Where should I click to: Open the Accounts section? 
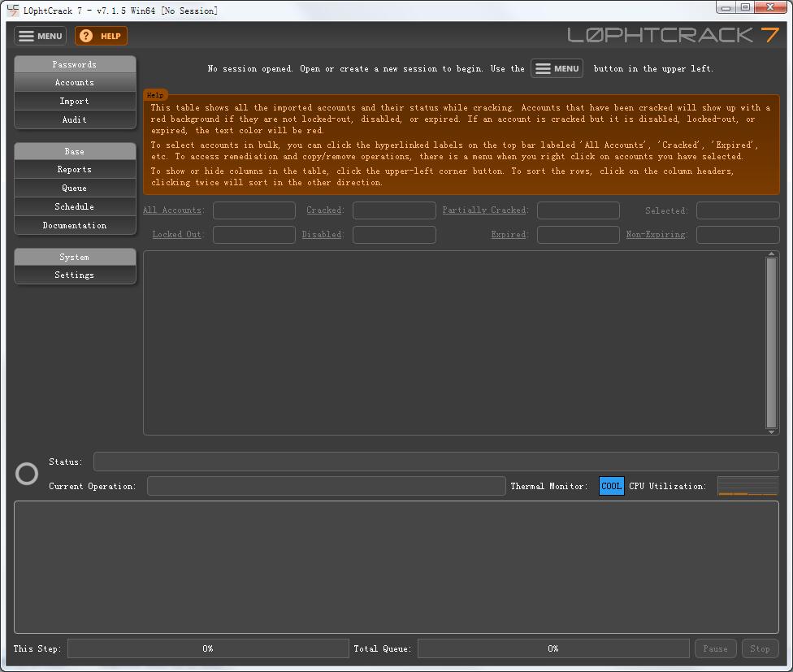tap(75, 83)
